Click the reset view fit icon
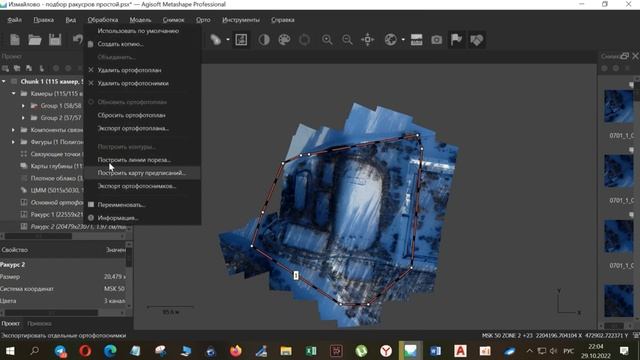Viewport: 640px width, 360px height. (x=367, y=40)
